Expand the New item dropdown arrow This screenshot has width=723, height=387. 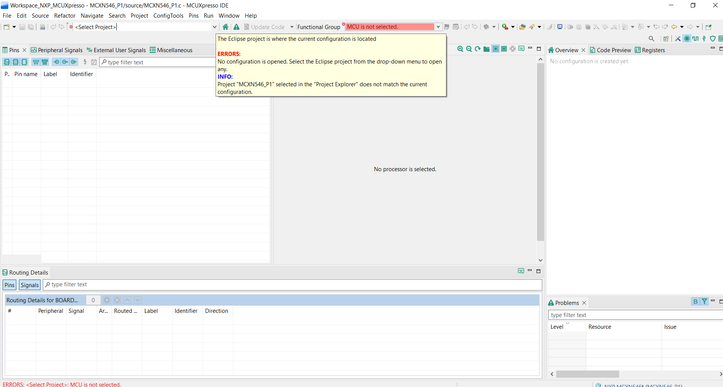[14, 27]
